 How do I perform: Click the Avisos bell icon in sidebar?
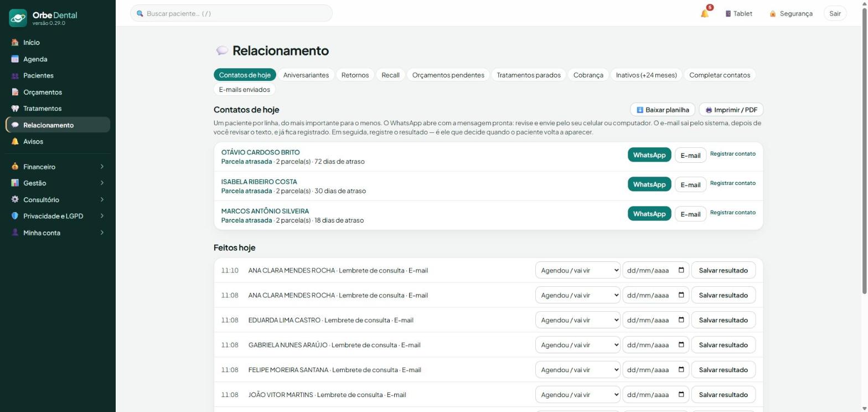(x=15, y=142)
